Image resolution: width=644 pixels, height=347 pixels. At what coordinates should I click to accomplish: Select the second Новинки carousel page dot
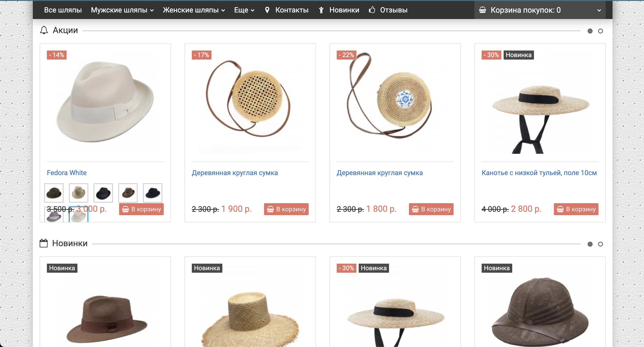(x=601, y=244)
